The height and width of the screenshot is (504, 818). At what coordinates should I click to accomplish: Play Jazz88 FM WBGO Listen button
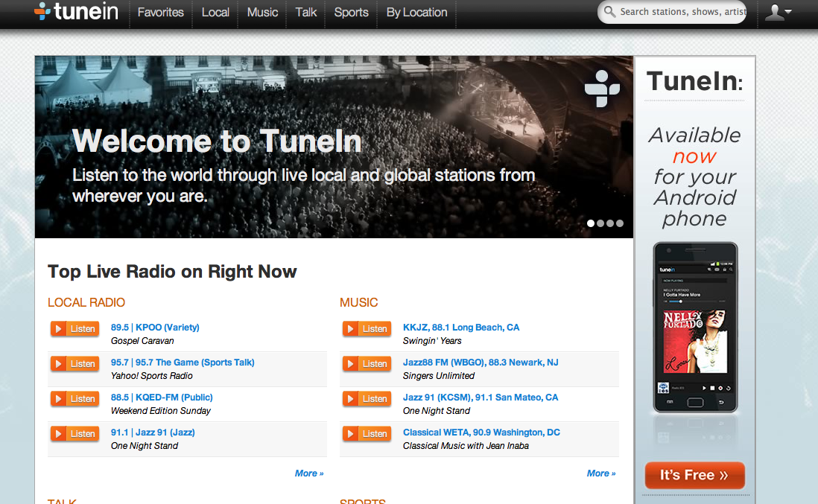tap(367, 364)
